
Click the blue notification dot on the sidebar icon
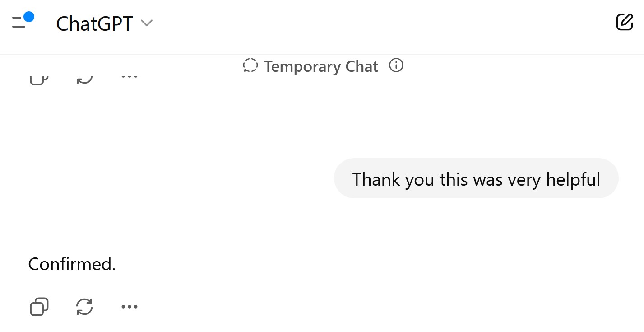pyautogui.click(x=29, y=17)
